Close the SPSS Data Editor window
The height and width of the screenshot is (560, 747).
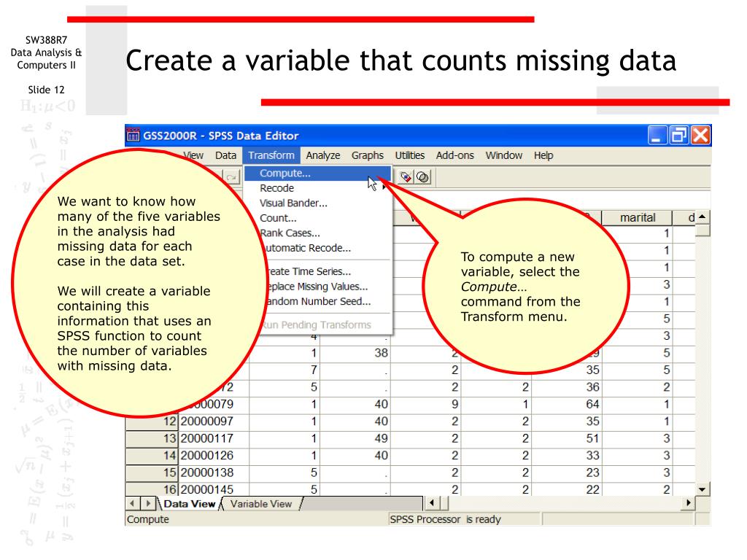pyautogui.click(x=700, y=135)
